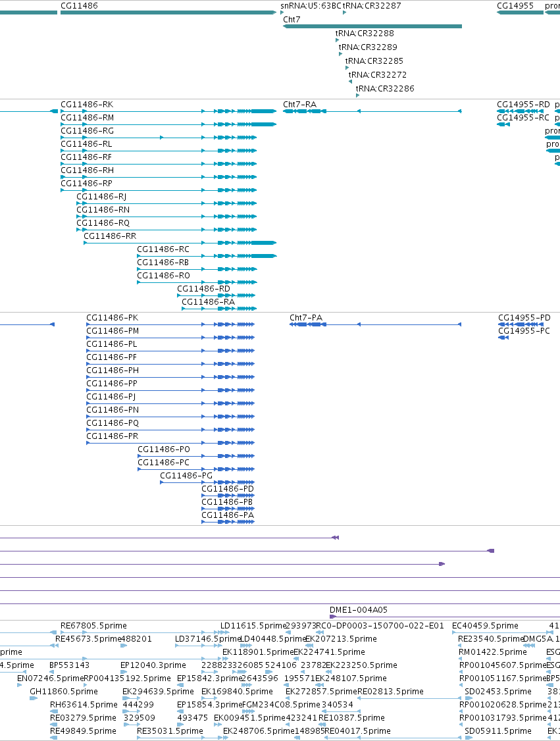Select transcript CG11486-RN
Image resolution: width=560 pixels, height=741 pixels.
coord(167,217)
